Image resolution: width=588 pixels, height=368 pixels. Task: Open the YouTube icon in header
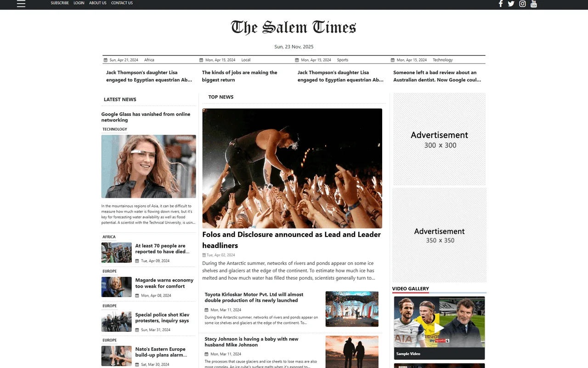click(533, 4)
